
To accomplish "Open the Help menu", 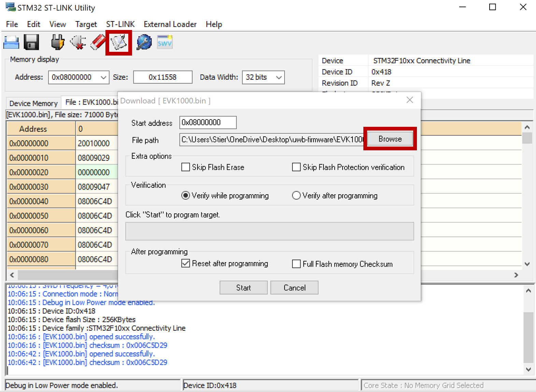I will tap(214, 24).
